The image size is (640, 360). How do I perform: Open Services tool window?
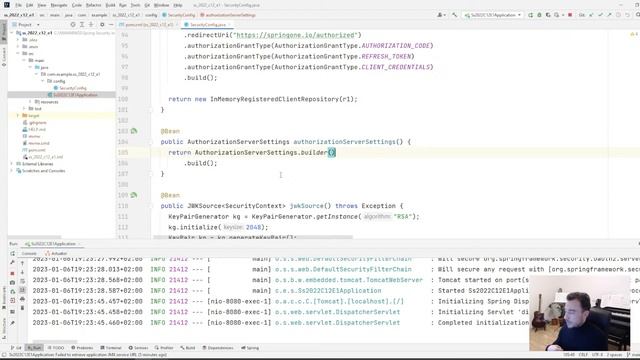(138, 348)
